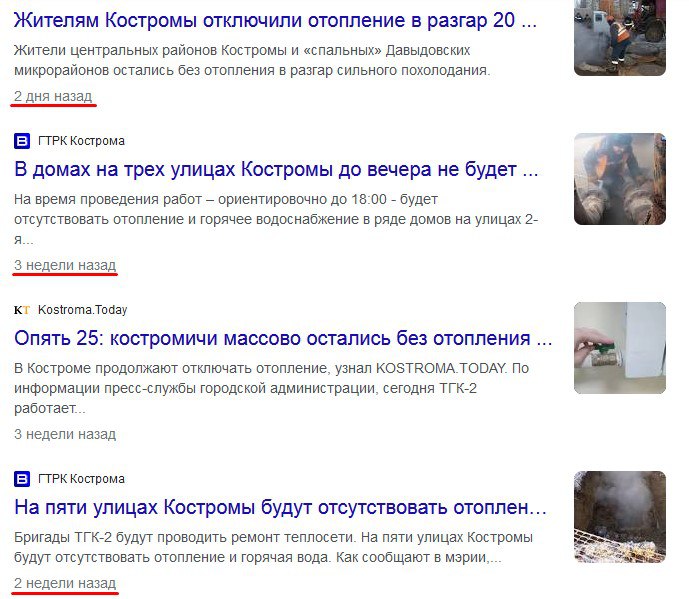The height and width of the screenshot is (599, 689).
Task: Click thumbnail of worker in orange vest
Action: point(620,38)
